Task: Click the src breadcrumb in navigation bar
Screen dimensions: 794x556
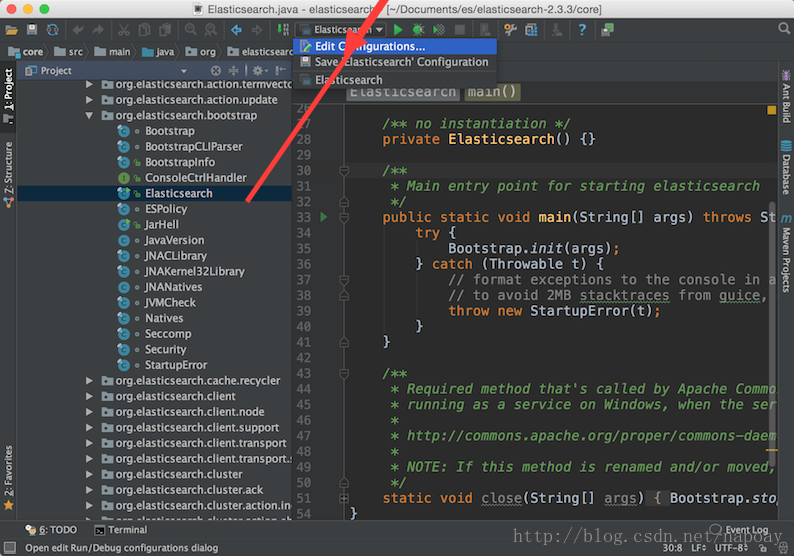Action: coord(69,52)
